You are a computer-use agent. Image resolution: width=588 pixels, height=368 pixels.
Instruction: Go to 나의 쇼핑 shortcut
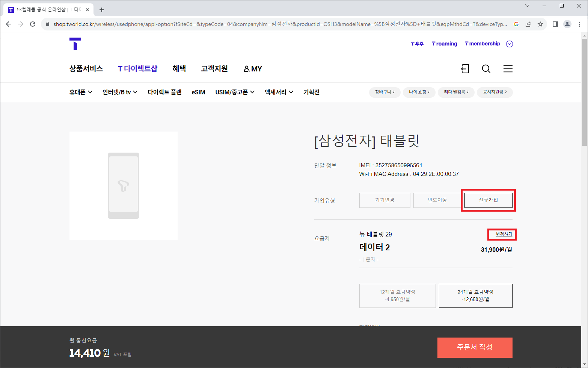click(x=419, y=92)
